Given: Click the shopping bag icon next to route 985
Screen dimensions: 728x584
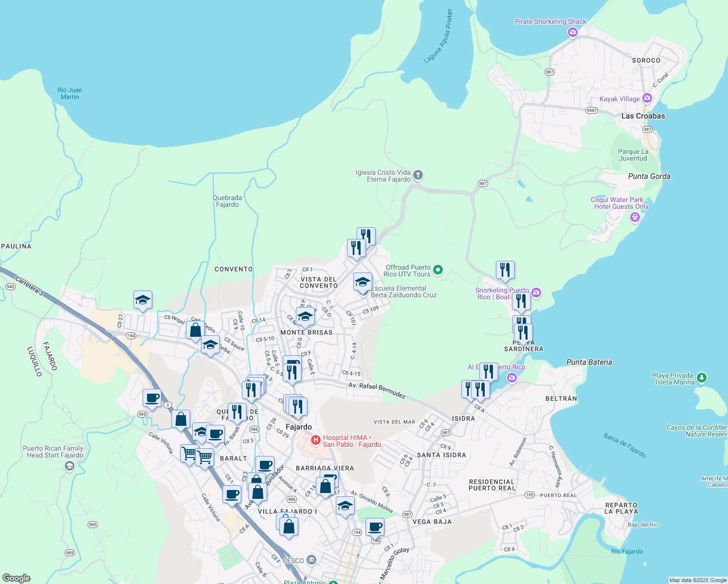Looking at the screenshot, I should click(x=181, y=420).
